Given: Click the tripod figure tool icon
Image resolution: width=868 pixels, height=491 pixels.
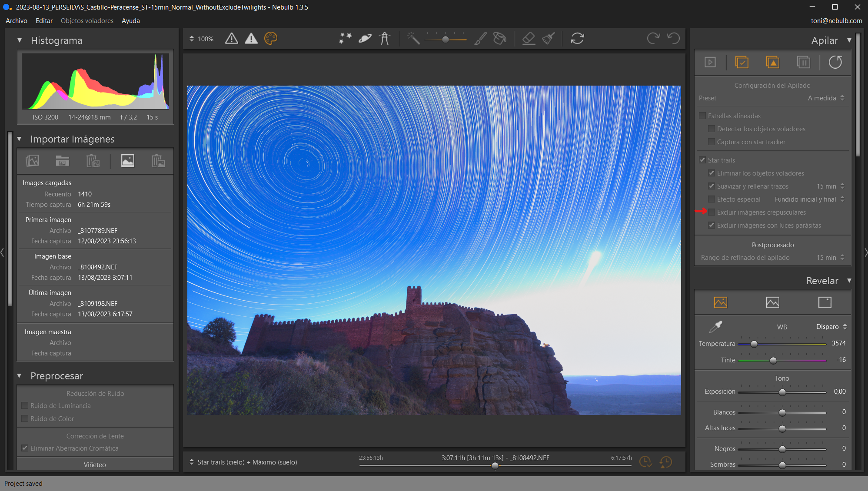Looking at the screenshot, I should (385, 39).
